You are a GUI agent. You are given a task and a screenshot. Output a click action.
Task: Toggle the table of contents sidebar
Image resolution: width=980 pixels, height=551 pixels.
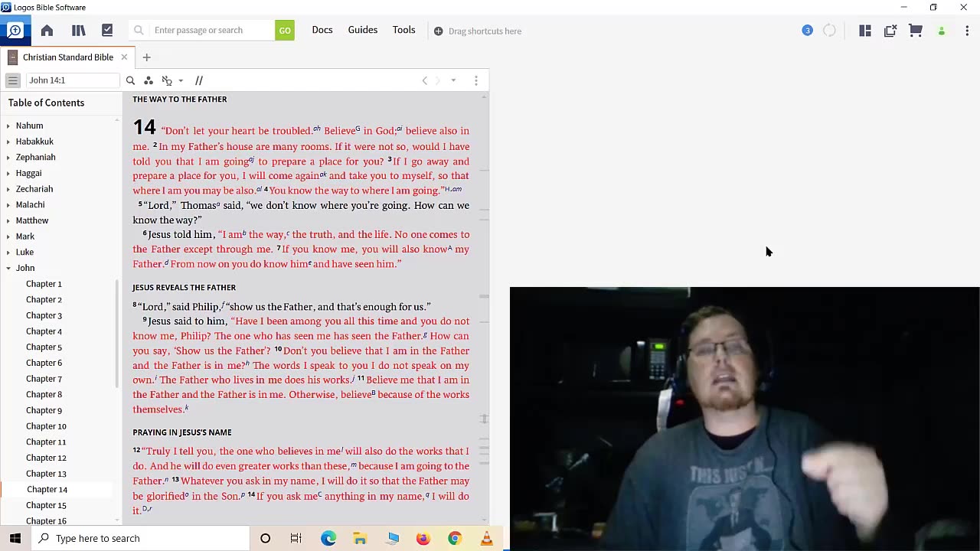pyautogui.click(x=13, y=80)
